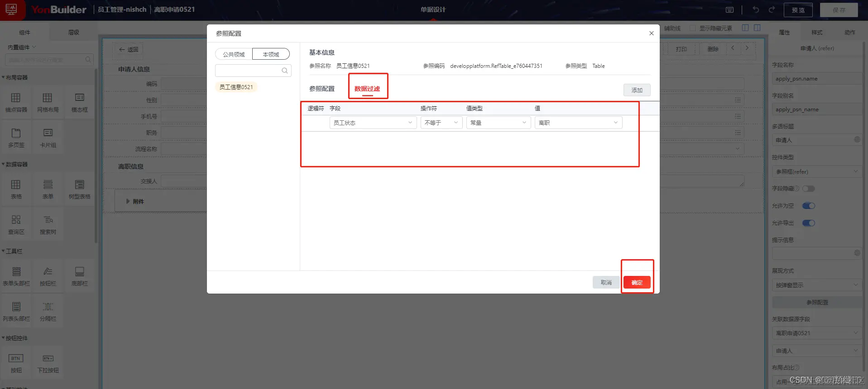Add the 表单头部栏 form header bar
Image resolution: width=868 pixels, height=389 pixels.
[16, 276]
